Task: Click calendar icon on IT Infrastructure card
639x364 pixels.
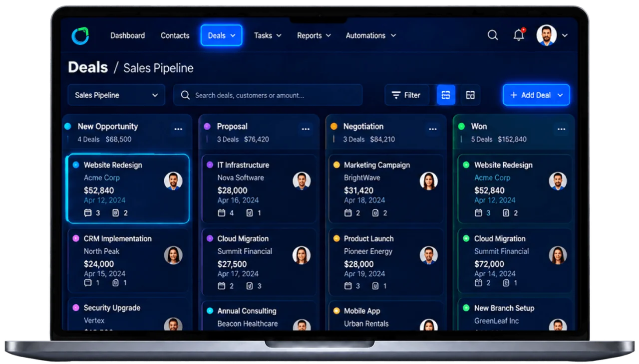Action: 222,213
